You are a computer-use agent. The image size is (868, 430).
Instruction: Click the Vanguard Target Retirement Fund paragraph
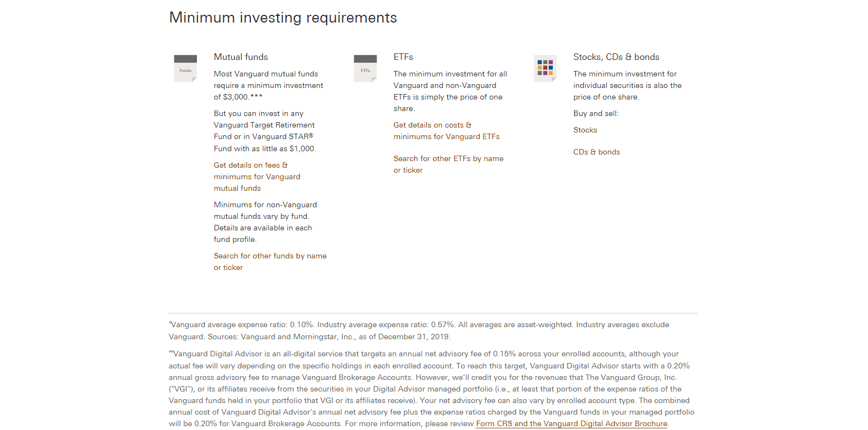tap(265, 131)
